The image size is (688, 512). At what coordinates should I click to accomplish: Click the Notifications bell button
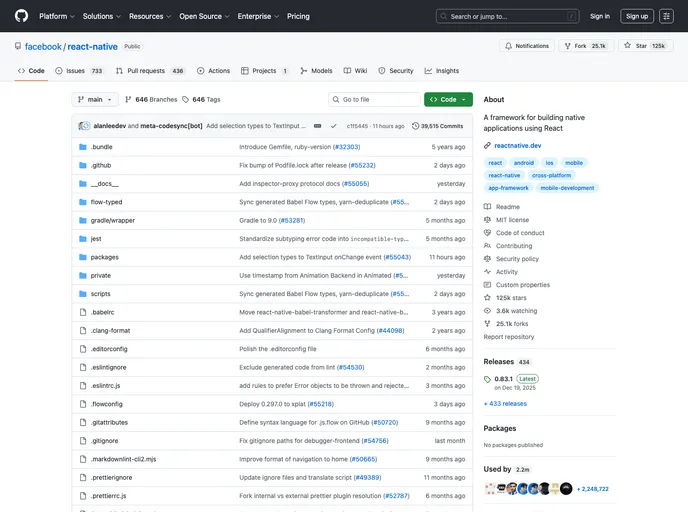click(526, 46)
